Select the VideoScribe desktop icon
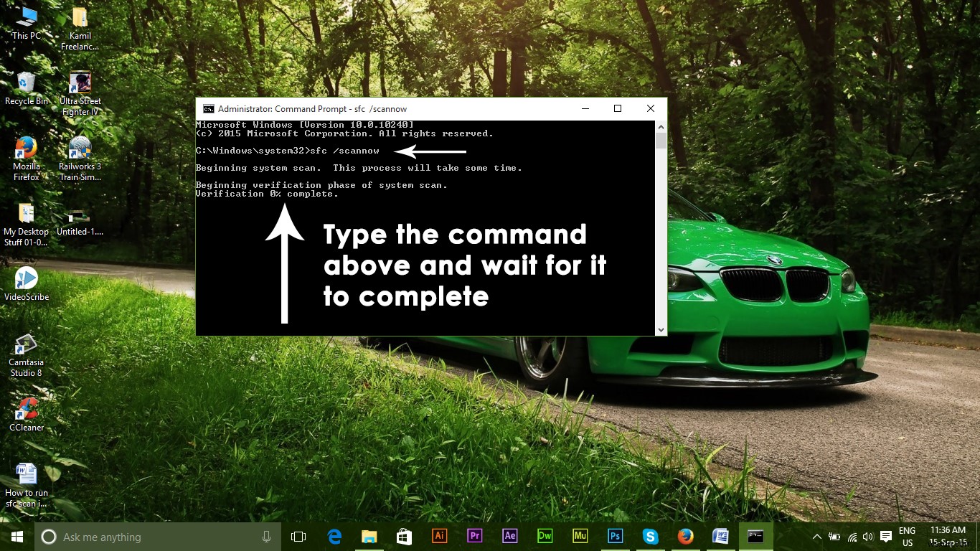The width and height of the screenshot is (980, 551). (27, 284)
